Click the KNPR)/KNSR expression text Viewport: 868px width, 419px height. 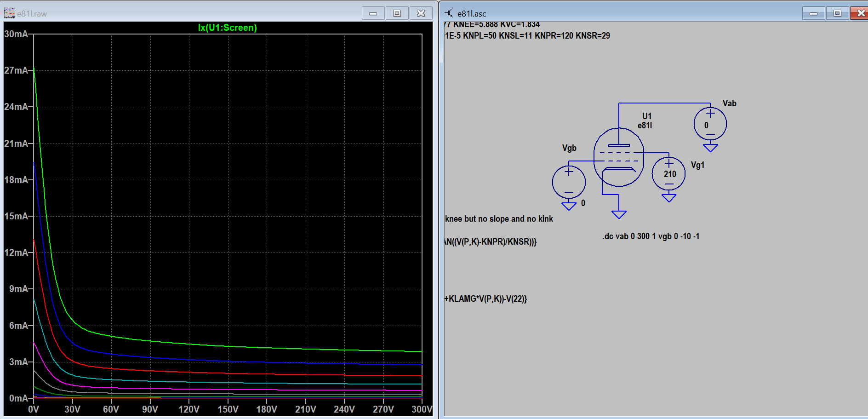tap(491, 241)
